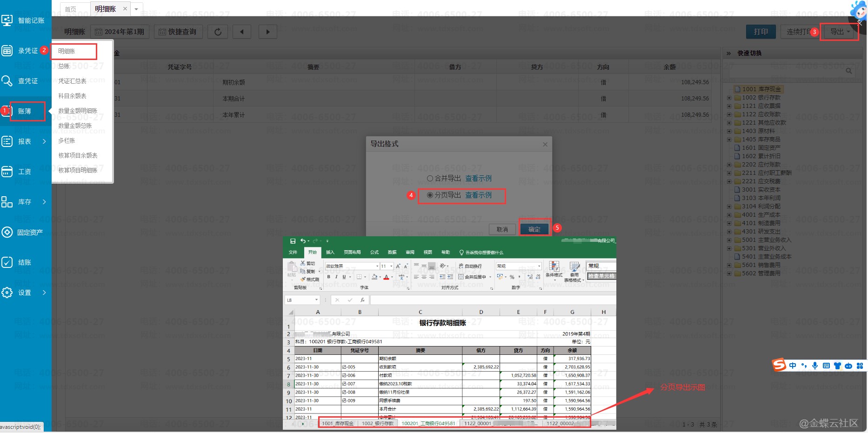Expand the 1002 银行存款 tree node
This screenshot has height=433, width=868.
click(729, 98)
